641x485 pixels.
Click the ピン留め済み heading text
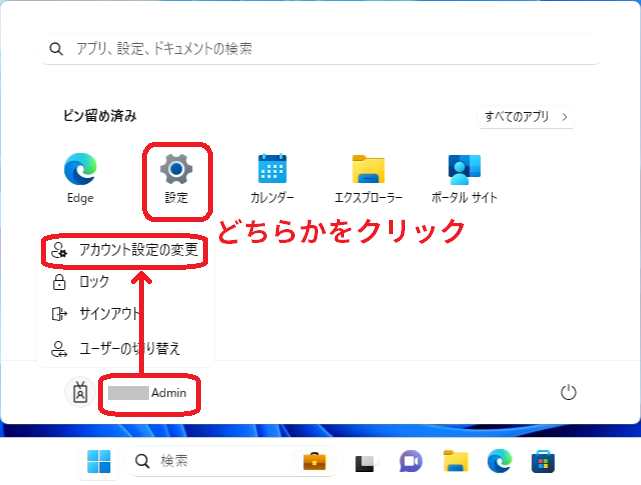click(x=100, y=116)
